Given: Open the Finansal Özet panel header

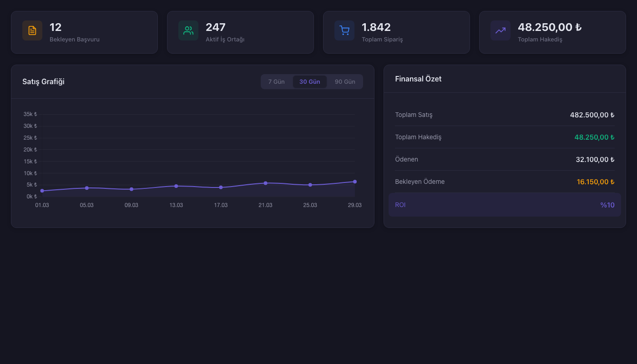Looking at the screenshot, I should coord(418,79).
